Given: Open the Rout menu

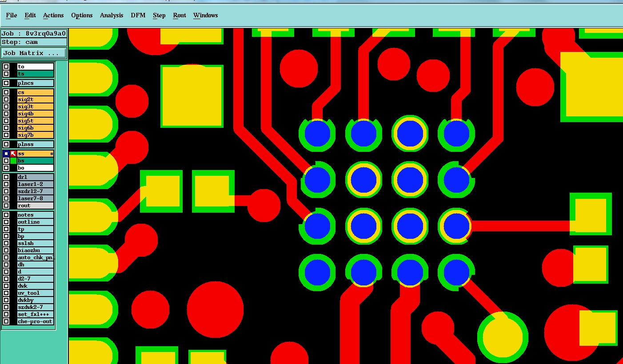Looking at the screenshot, I should coord(180,15).
